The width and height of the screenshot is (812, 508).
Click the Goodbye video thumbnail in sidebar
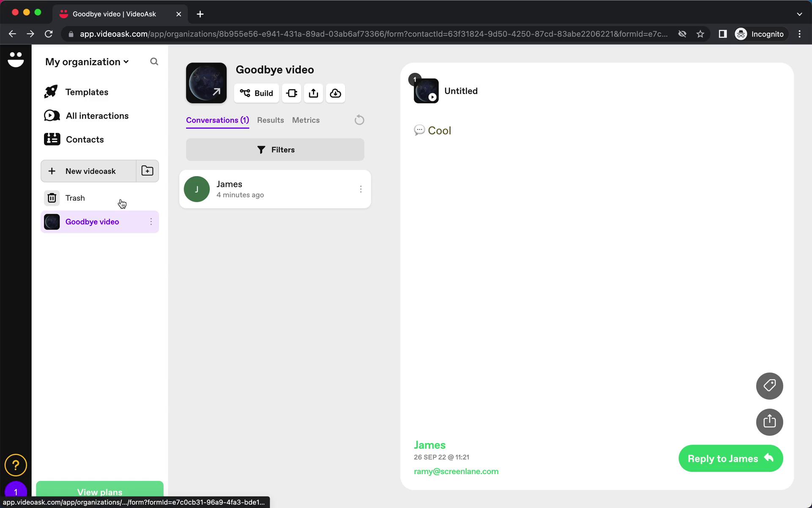52,221
